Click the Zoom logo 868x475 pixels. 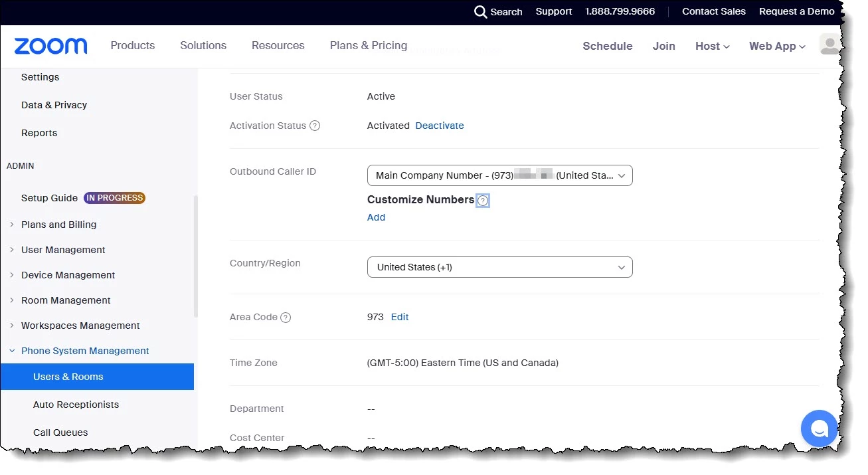click(50, 46)
